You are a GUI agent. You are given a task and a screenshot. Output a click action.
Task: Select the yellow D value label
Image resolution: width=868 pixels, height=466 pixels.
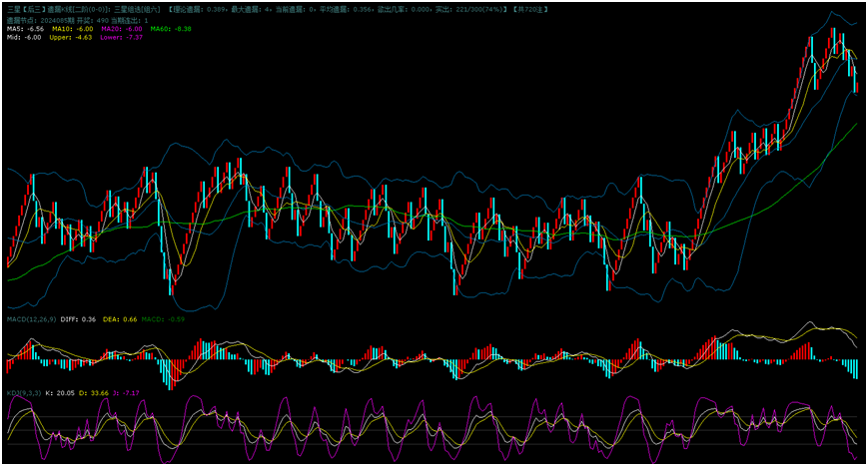click(x=94, y=393)
